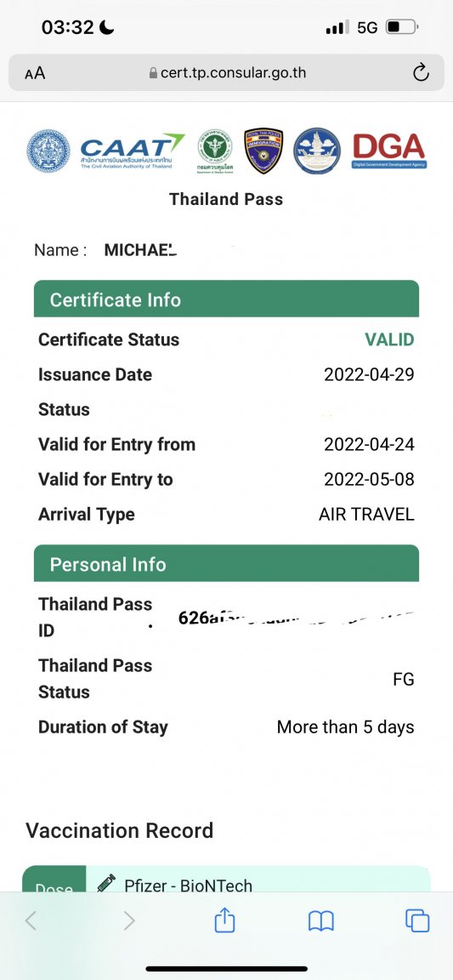The height and width of the screenshot is (980, 453).
Task: Tap the CAAT Civil Aviation logo
Action: [133, 151]
